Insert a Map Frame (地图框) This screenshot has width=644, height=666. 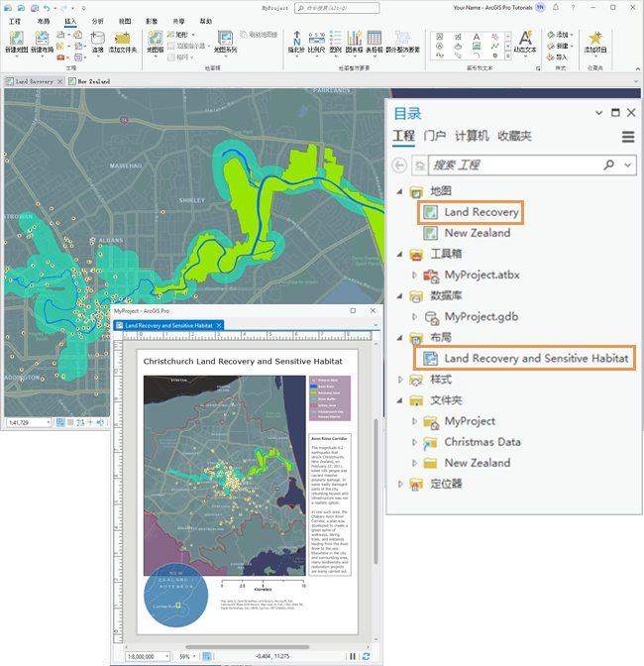[155, 39]
